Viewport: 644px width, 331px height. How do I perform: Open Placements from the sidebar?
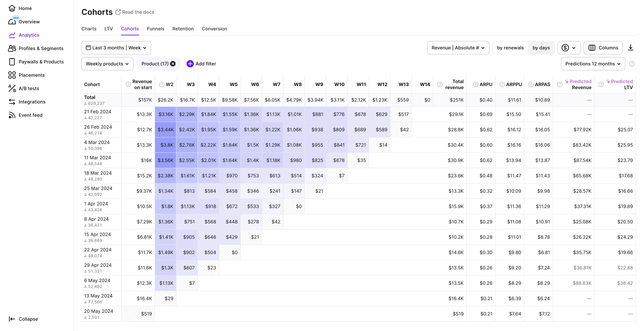pyautogui.click(x=32, y=75)
